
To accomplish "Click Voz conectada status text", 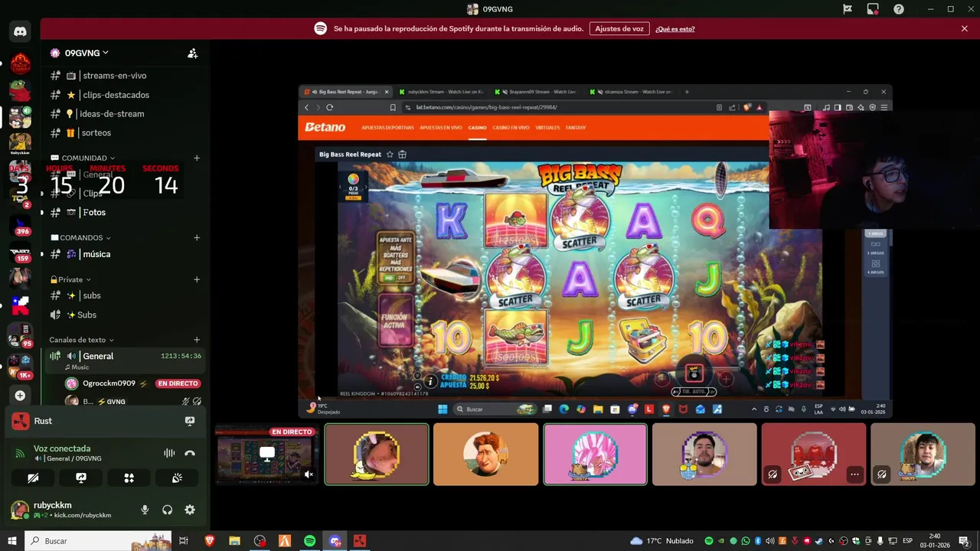I will point(62,448).
